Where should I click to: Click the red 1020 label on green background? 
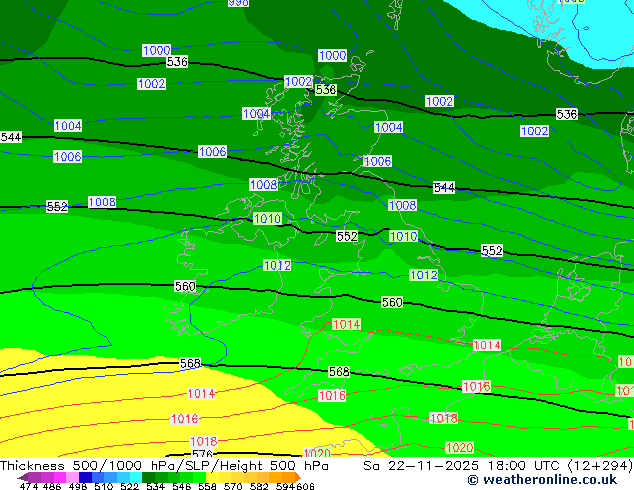(x=460, y=448)
